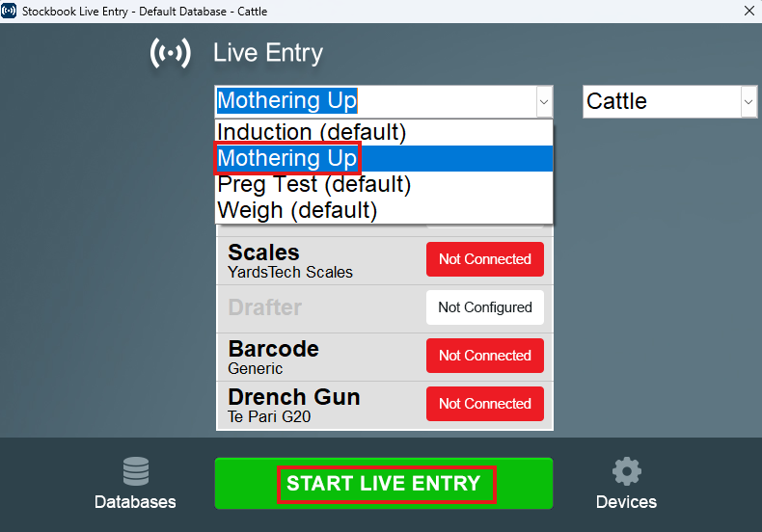The width and height of the screenshot is (762, 532).
Task: Click Barcode Not Connected status button
Action: pyautogui.click(x=484, y=356)
